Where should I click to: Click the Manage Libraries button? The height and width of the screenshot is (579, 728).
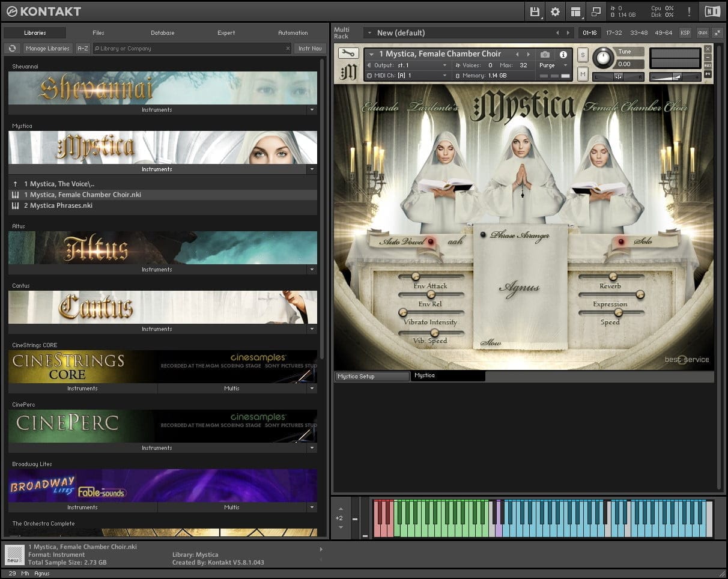pyautogui.click(x=47, y=49)
